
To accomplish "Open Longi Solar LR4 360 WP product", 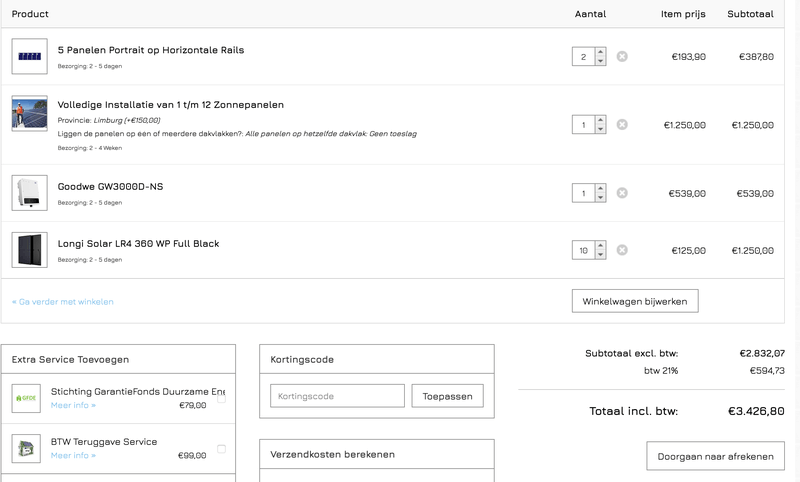I will (x=138, y=243).
